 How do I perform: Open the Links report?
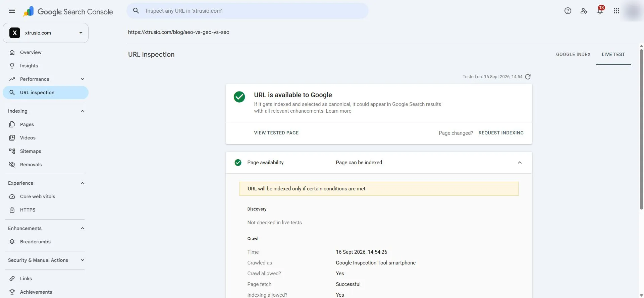[46, 279]
